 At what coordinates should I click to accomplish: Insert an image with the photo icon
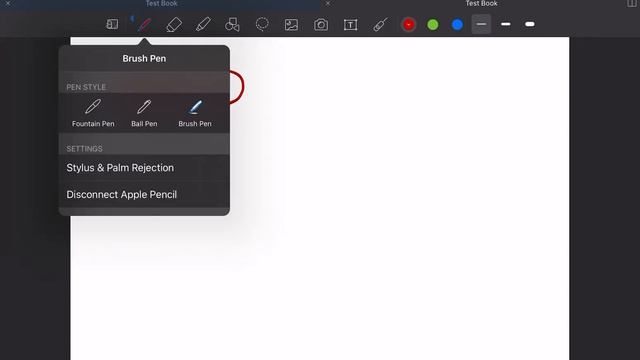(291, 25)
